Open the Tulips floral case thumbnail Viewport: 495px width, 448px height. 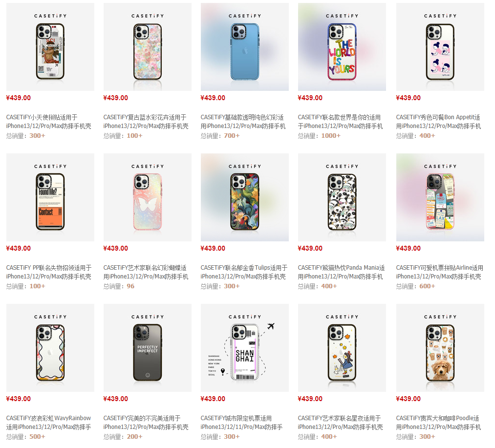click(245, 197)
